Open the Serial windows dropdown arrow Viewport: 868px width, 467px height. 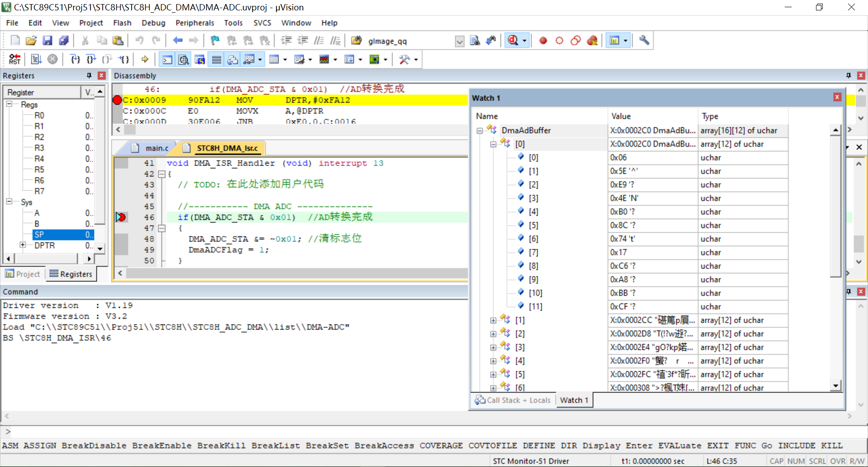(x=310, y=59)
